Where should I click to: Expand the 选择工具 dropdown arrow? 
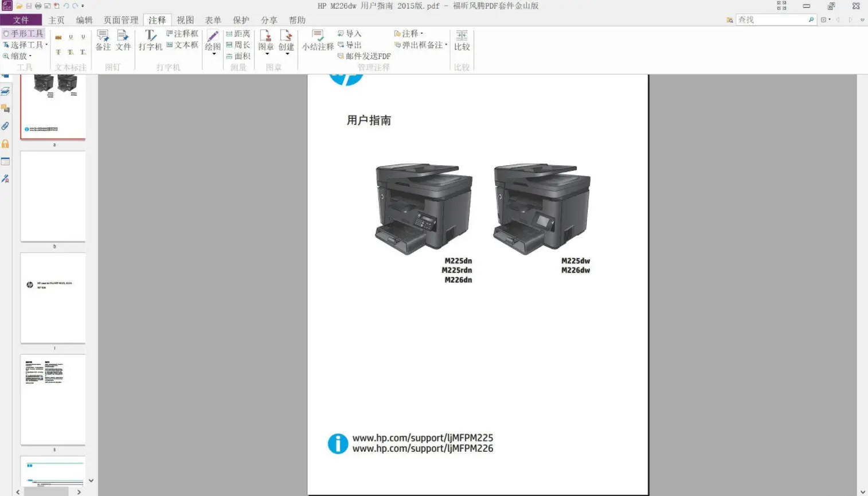[x=46, y=45]
